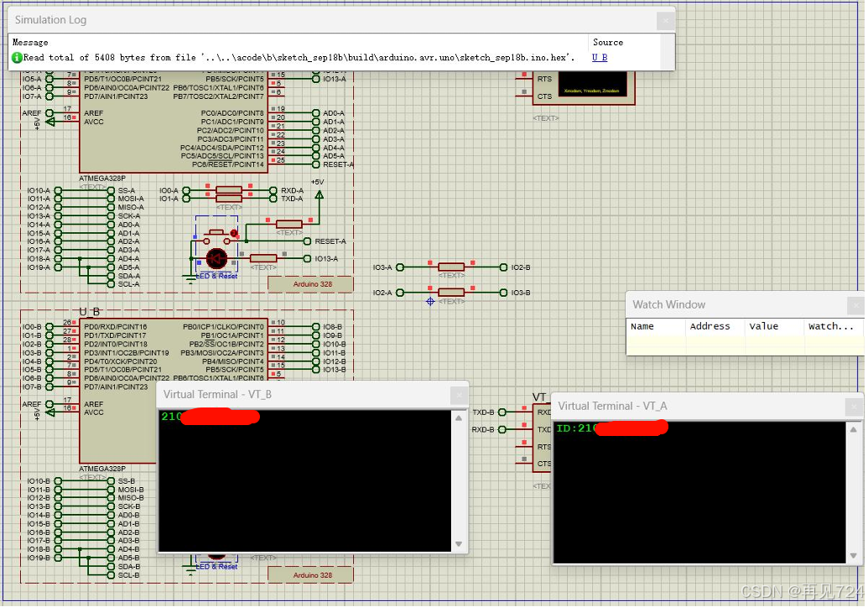Viewport: 868px width, 607px height.
Task: Click scroll-down arrow in VT_A terminal
Action: [x=854, y=556]
